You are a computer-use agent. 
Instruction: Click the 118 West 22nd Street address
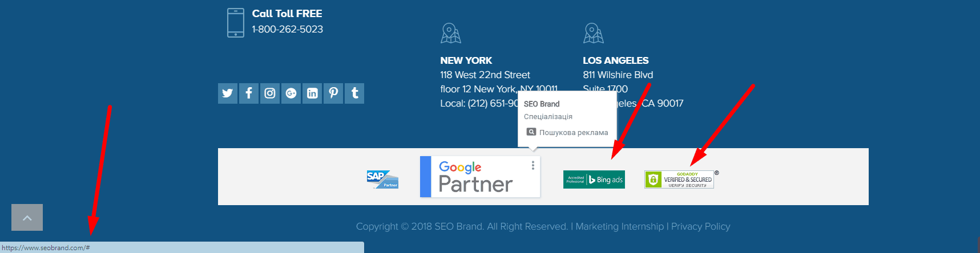click(485, 75)
